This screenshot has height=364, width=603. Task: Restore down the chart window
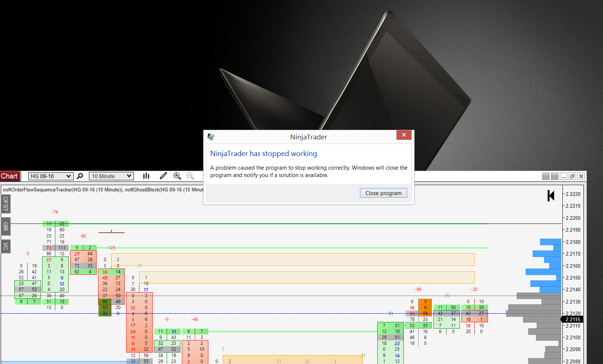click(x=572, y=176)
